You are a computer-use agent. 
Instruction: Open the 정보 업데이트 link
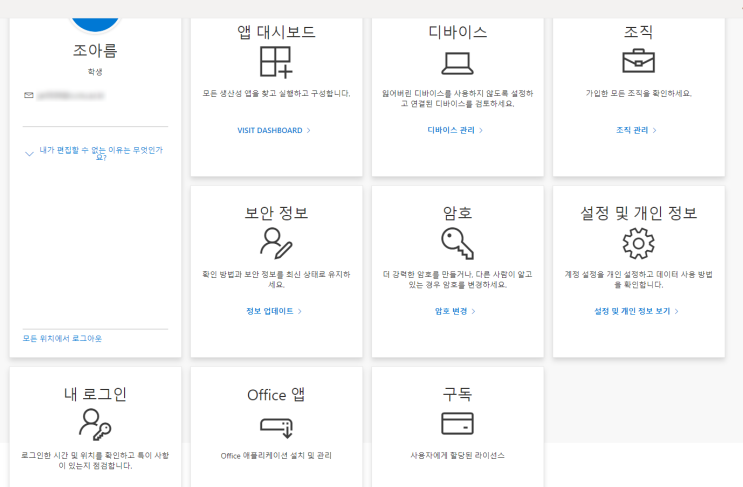click(x=270, y=311)
